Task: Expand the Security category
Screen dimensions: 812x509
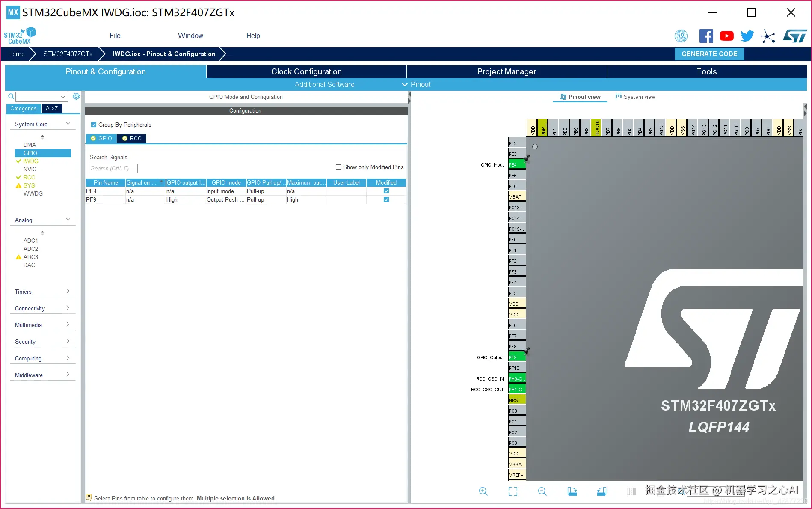Action: [x=68, y=341]
